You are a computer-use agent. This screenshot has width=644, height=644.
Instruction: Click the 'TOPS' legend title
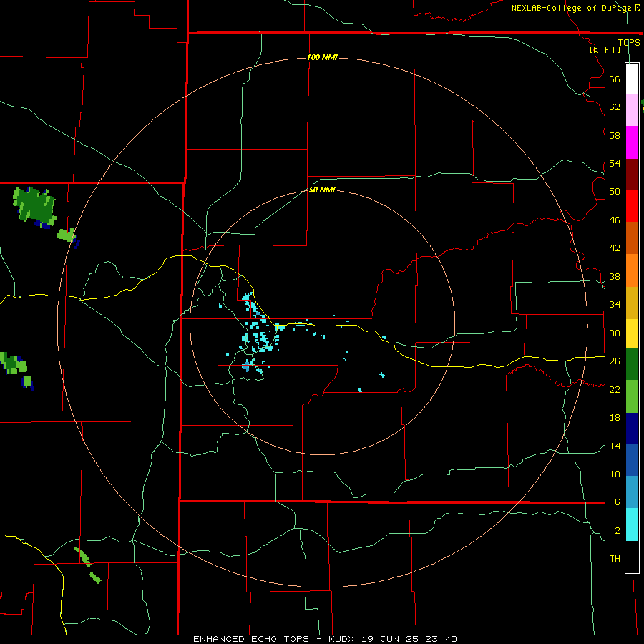point(629,42)
